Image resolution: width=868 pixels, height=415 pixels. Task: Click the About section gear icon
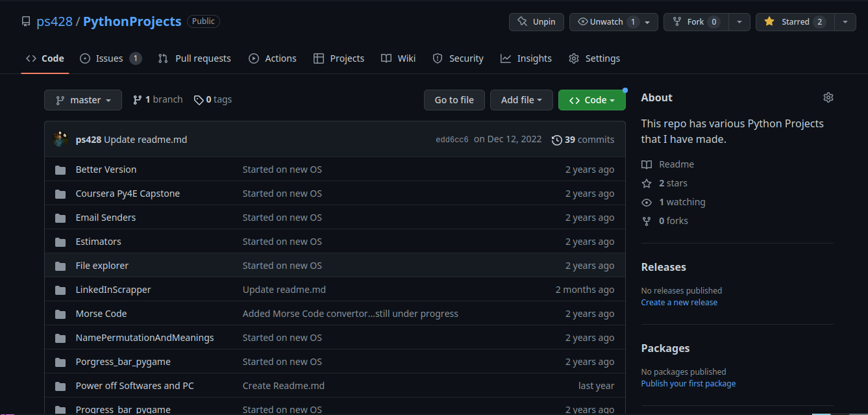[828, 97]
